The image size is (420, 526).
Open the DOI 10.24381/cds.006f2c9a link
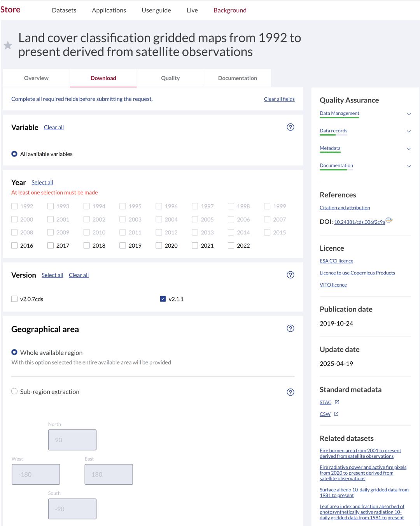point(360,222)
